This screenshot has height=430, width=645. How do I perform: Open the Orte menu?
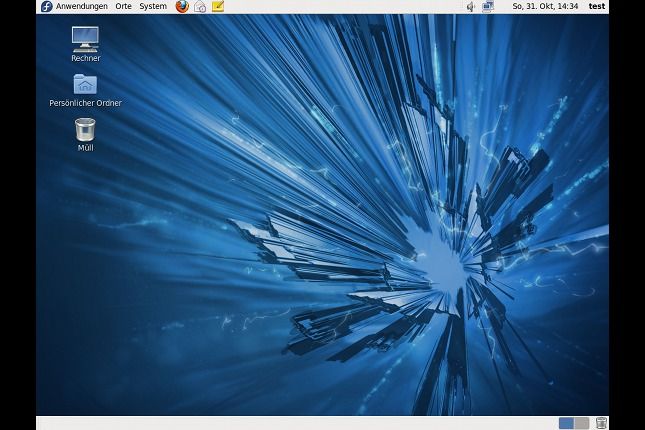tap(123, 7)
